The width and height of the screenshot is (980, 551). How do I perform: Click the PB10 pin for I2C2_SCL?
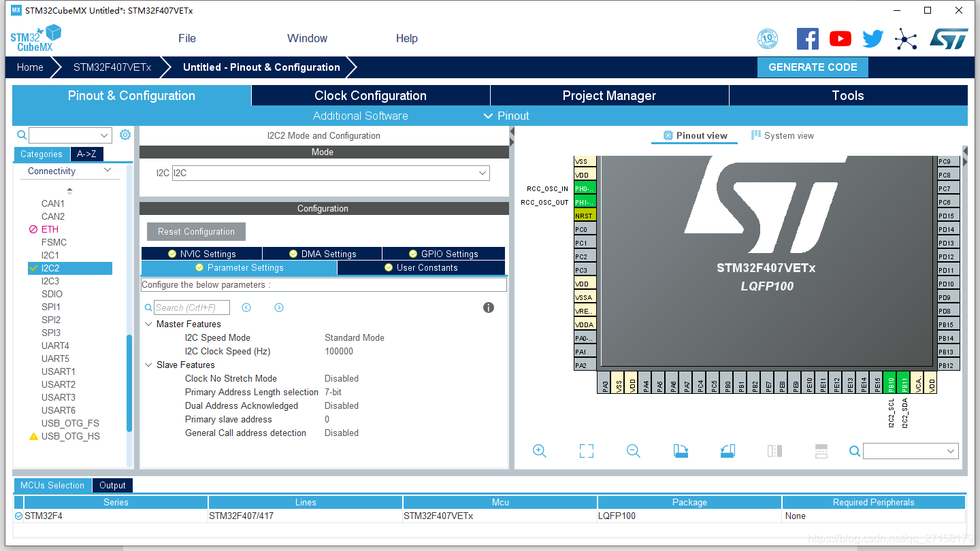[890, 382]
